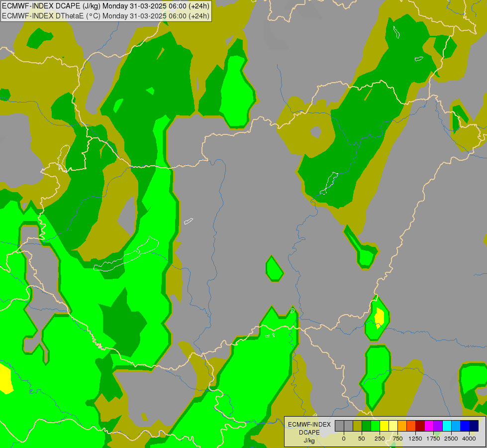Click the legend tick label "250"
Image resolution: width=487 pixels, height=448 pixels.
tap(380, 439)
